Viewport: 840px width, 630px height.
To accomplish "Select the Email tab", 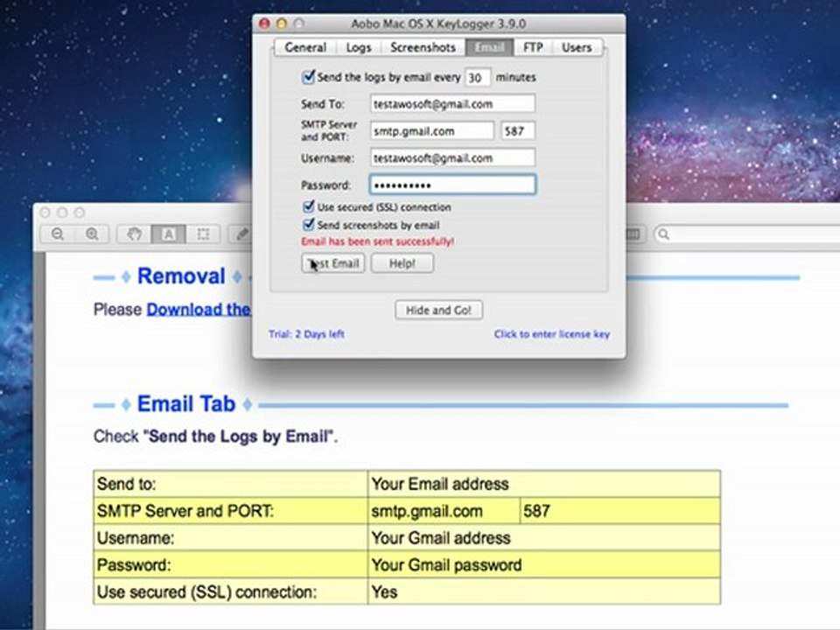I will (490, 47).
